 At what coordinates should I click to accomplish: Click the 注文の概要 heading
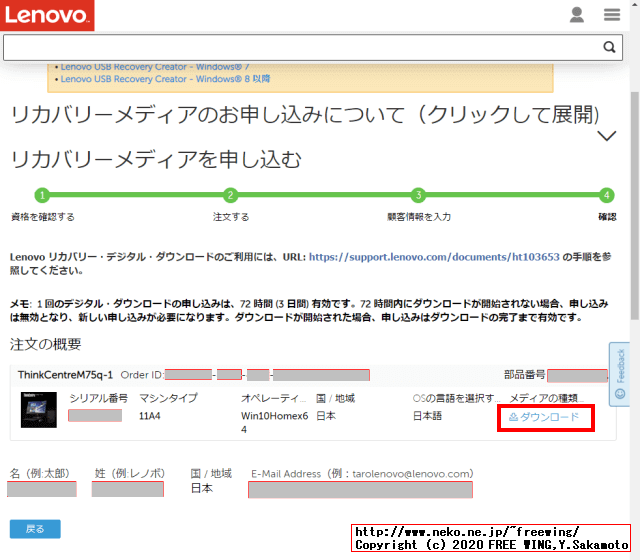[x=45, y=344]
